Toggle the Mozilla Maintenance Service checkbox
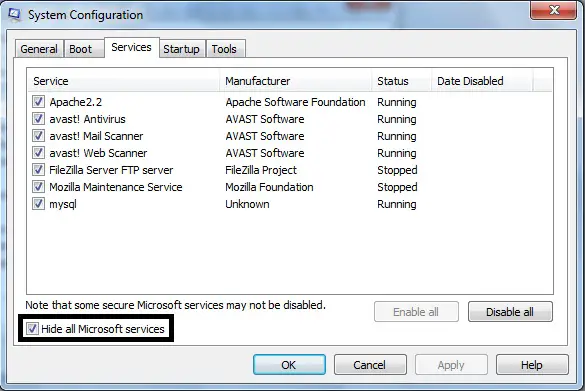This screenshot has width=585, height=391. (x=38, y=187)
